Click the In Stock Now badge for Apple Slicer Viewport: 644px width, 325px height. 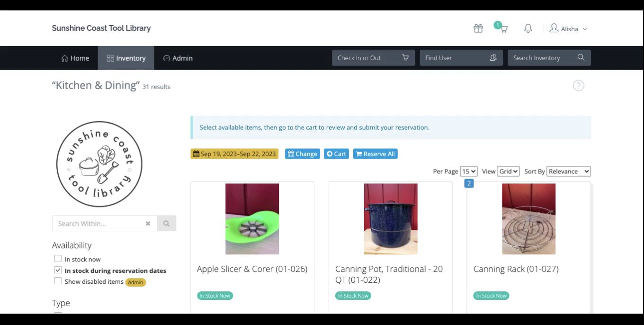click(x=215, y=296)
